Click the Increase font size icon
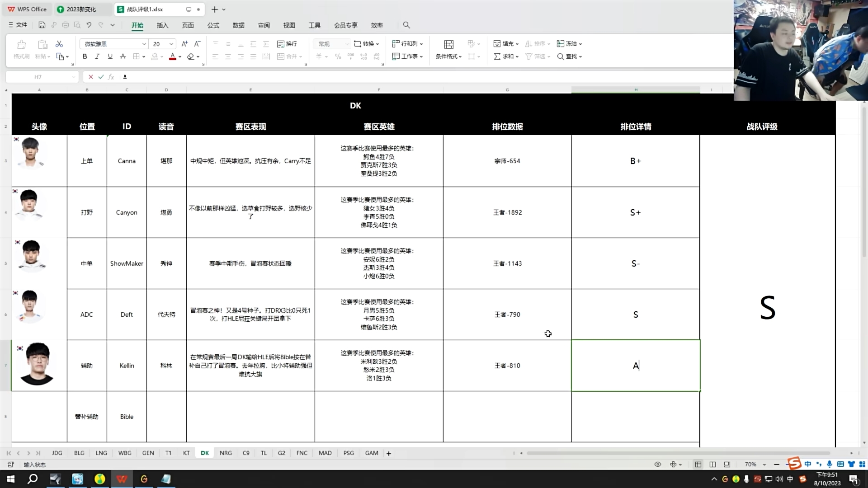The width and height of the screenshot is (868, 488). (x=184, y=44)
